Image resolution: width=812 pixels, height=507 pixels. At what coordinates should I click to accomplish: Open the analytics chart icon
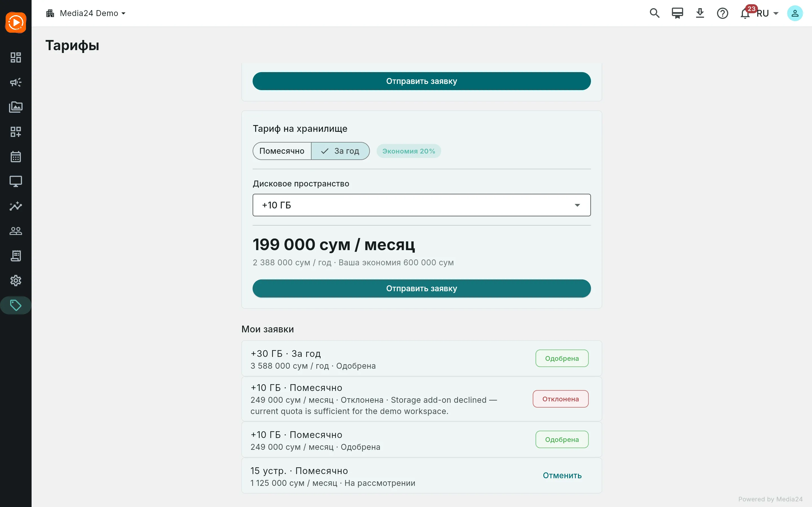16,206
